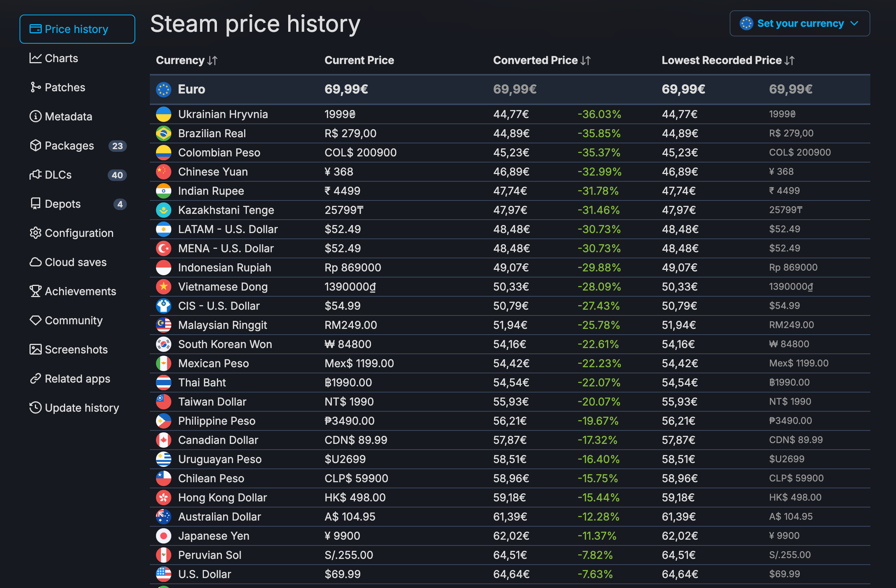Open the Screenshots section
Image resolution: width=896 pixels, height=588 pixels.
point(76,349)
